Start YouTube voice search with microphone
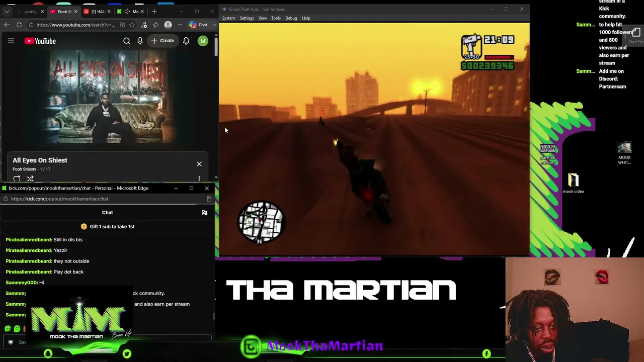Image resolution: width=644 pixels, height=362 pixels. [x=140, y=41]
